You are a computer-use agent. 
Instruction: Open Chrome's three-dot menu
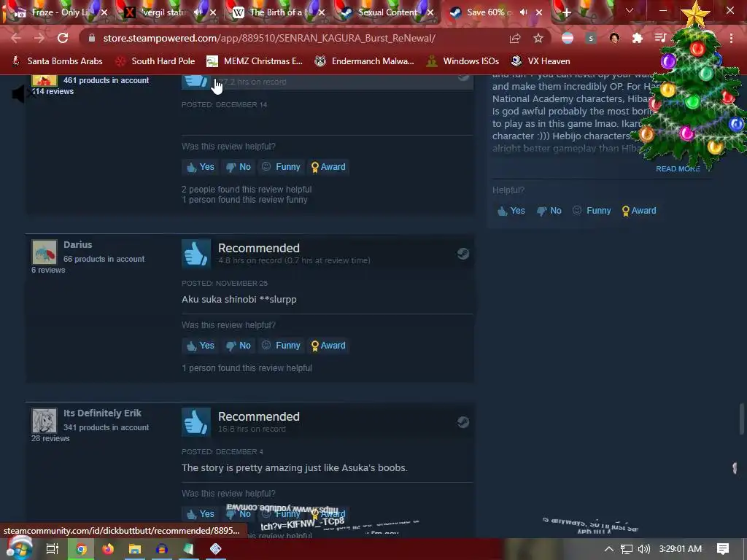pos(731,38)
